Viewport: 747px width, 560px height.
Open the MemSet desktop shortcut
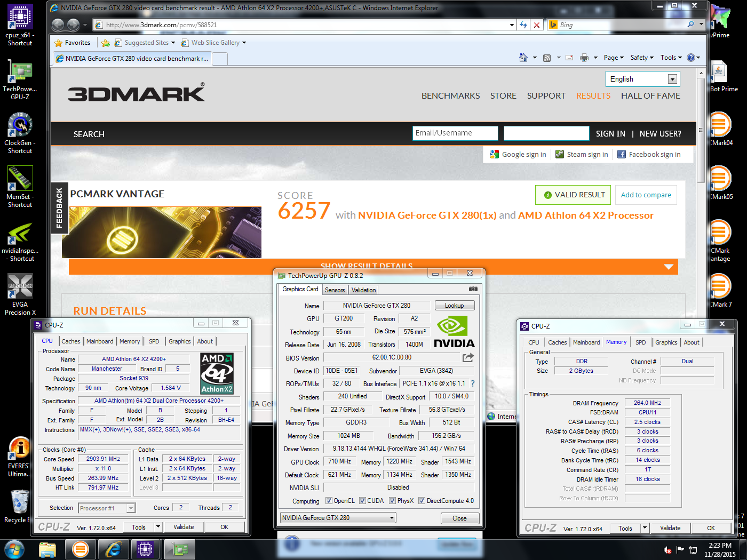pos(20,187)
